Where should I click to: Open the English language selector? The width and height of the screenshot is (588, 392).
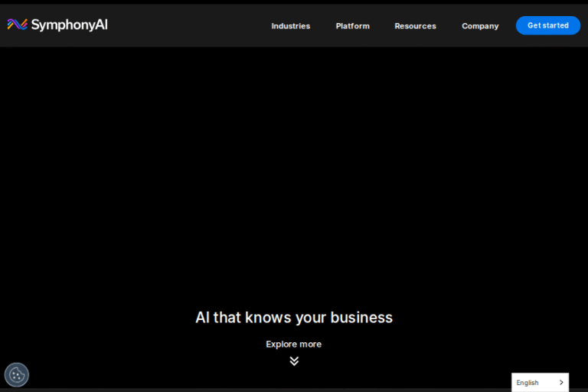pos(540,382)
